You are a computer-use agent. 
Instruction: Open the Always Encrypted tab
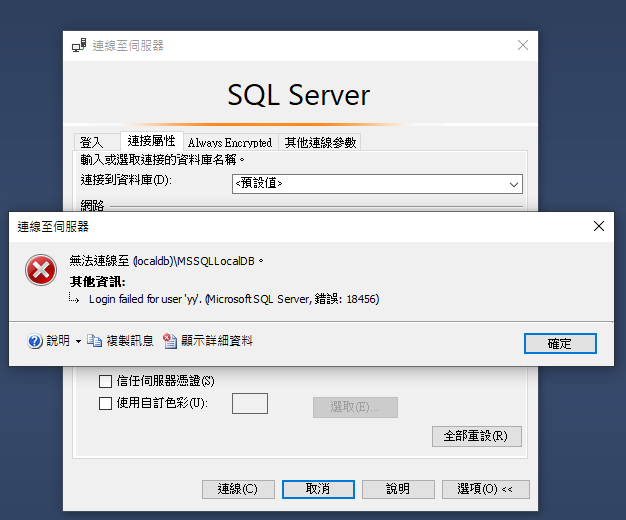tap(228, 142)
